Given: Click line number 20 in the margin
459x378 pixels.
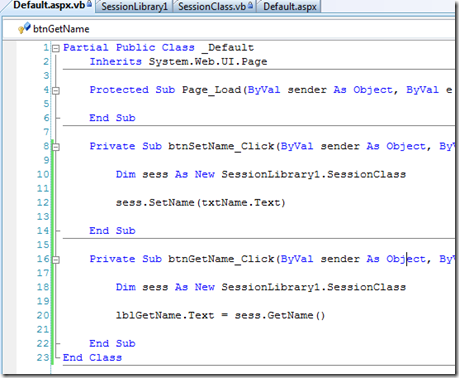Looking at the screenshot, I should click(x=43, y=315).
